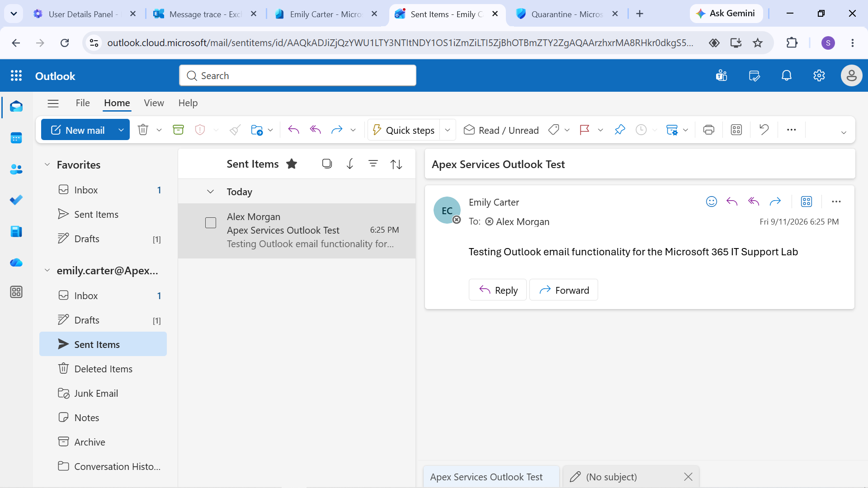Collapse the Favorites folder group
The image size is (868, 488).
point(47,164)
